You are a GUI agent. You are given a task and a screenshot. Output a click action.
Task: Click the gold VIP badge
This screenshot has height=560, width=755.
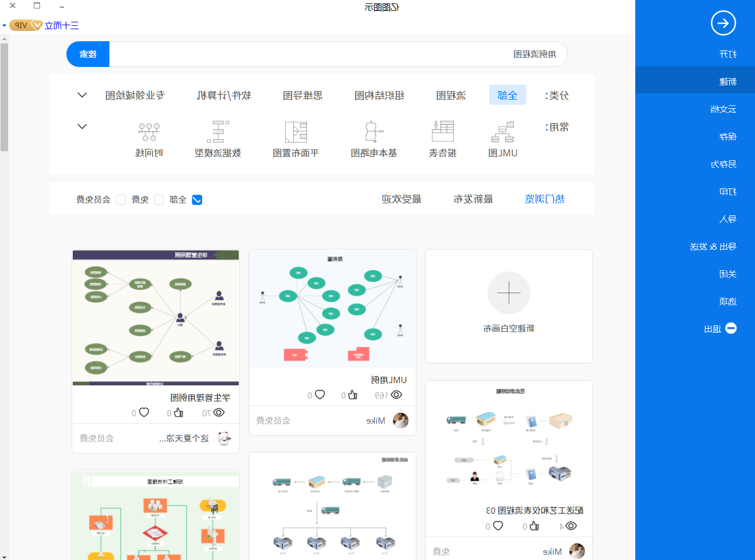coord(26,25)
